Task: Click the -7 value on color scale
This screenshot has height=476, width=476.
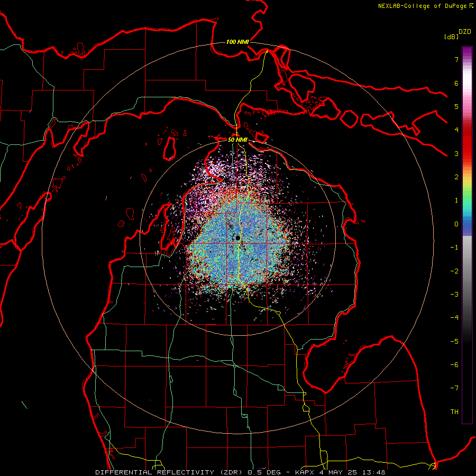Action: pos(454,388)
